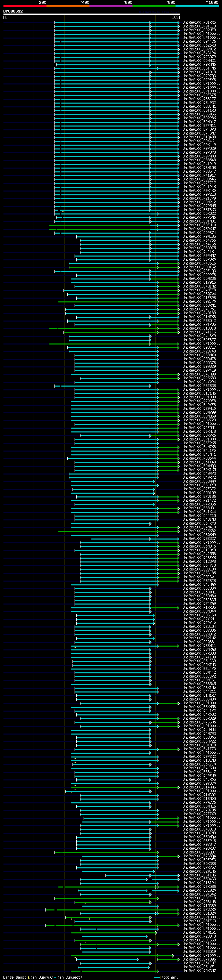Select hit label UniRef100_C4LSY9
This screenshot has height=980, width=222.
tap(199, 336)
